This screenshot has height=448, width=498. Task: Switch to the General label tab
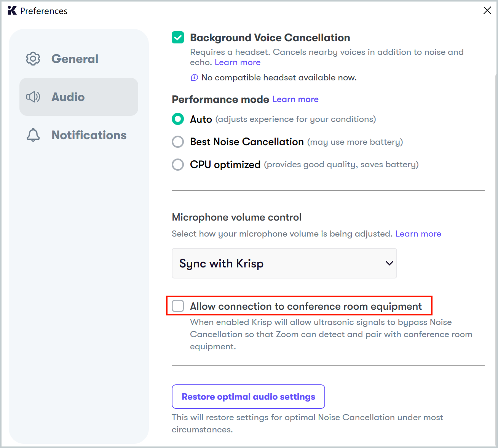coord(75,59)
